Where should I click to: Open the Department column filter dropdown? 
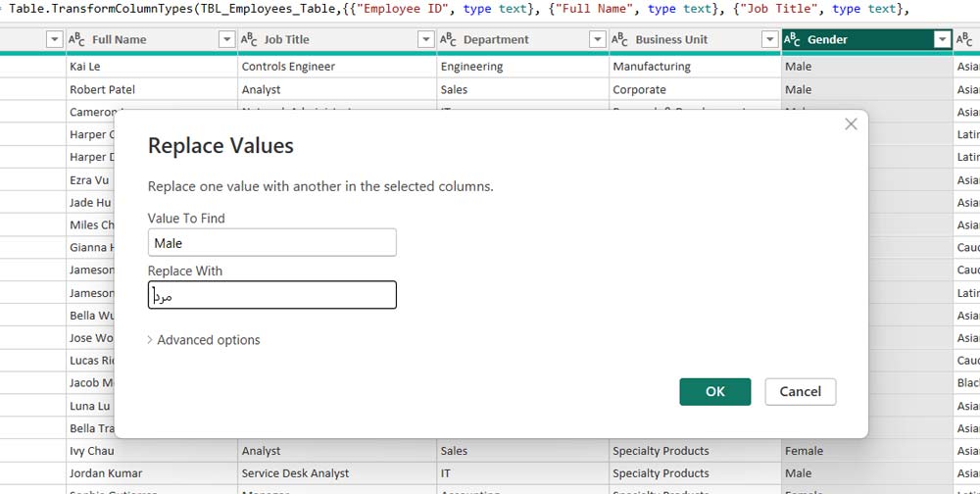598,40
